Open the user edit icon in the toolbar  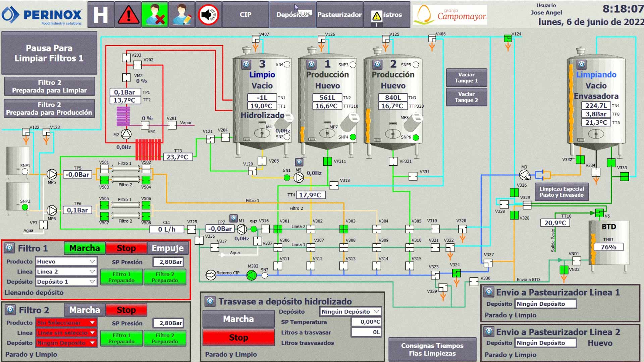pyautogui.click(x=181, y=14)
